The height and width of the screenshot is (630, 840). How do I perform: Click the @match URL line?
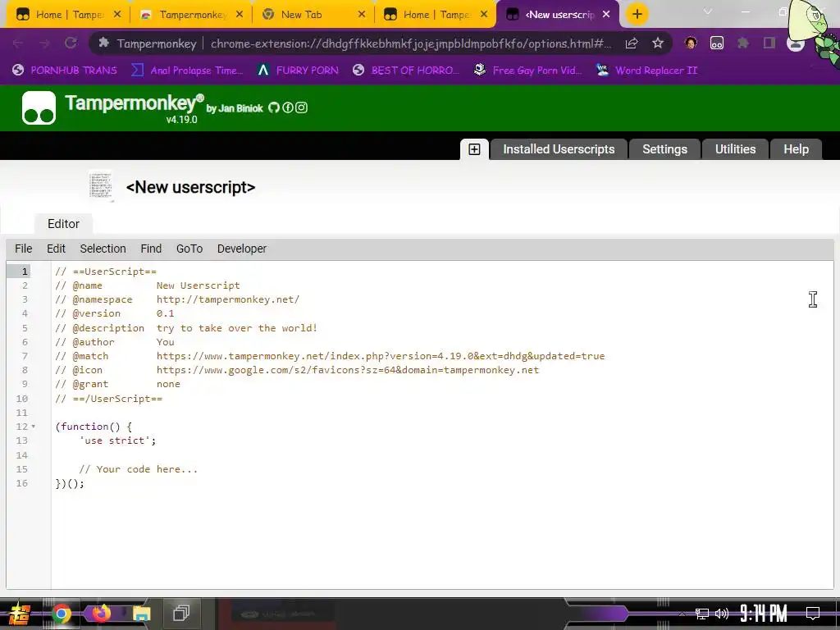coord(330,356)
